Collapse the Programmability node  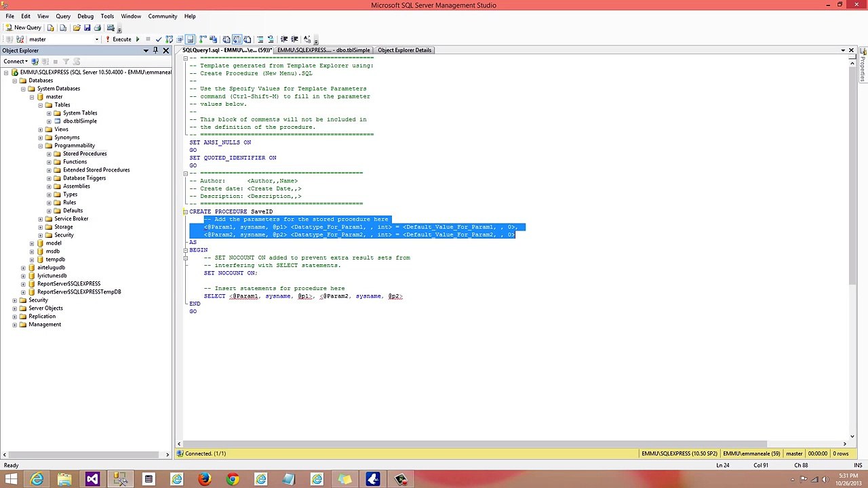coord(40,146)
